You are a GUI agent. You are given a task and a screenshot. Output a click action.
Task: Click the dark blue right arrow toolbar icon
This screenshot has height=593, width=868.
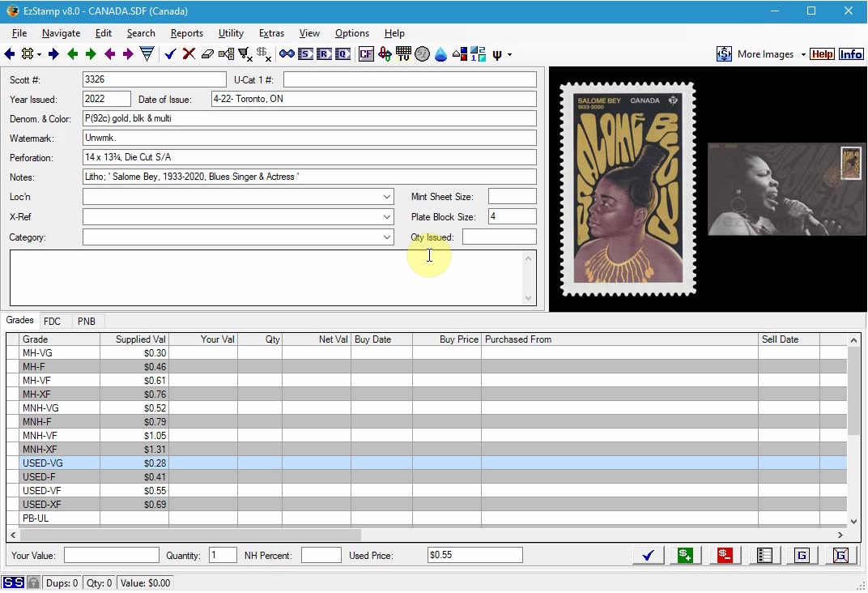tap(53, 54)
